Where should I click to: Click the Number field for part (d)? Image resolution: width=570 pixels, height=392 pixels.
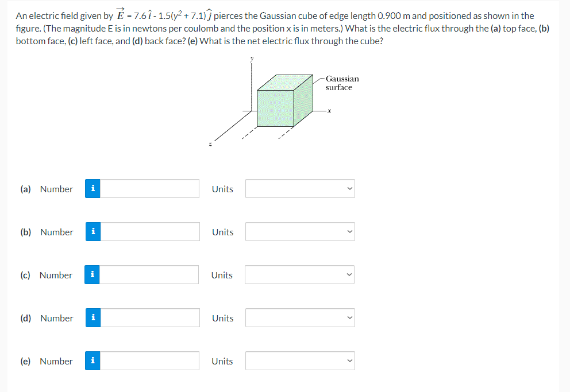[x=149, y=317]
